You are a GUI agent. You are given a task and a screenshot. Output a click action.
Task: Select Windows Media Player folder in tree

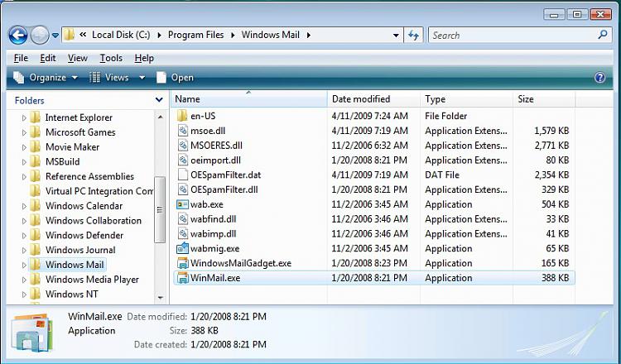92,280
